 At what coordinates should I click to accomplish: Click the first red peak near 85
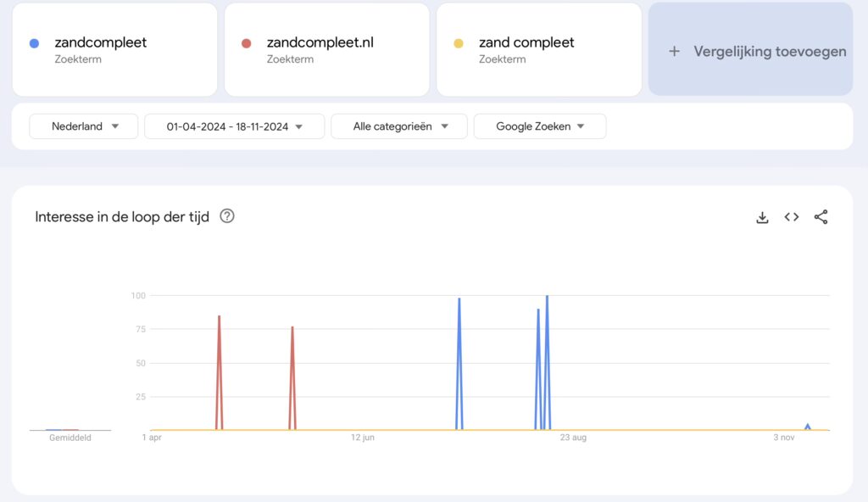click(x=220, y=317)
